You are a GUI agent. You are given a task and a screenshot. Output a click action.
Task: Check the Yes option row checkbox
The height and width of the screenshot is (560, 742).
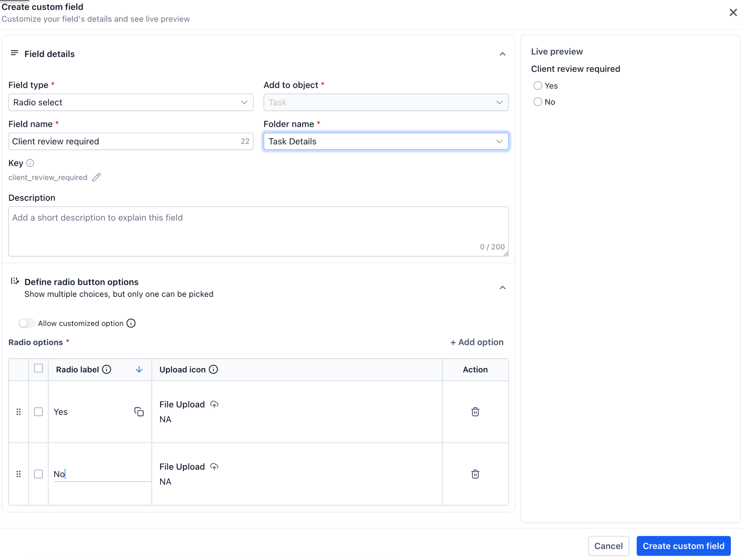point(38,412)
